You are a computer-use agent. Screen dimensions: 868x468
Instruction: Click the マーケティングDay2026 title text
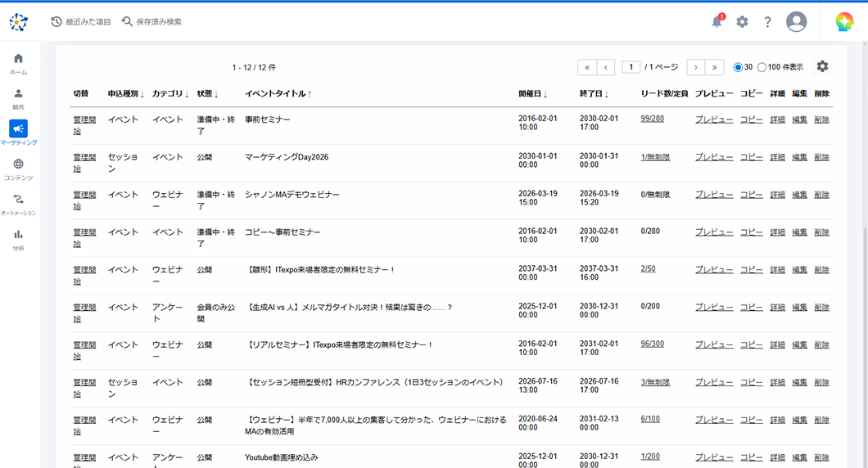(x=287, y=157)
